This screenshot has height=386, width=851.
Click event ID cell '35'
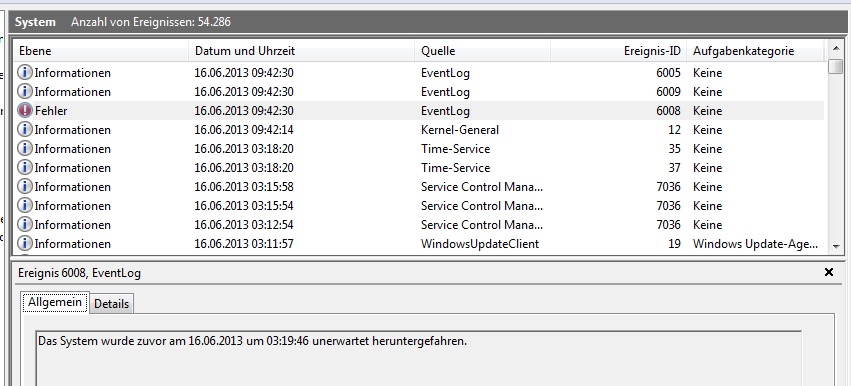click(674, 149)
